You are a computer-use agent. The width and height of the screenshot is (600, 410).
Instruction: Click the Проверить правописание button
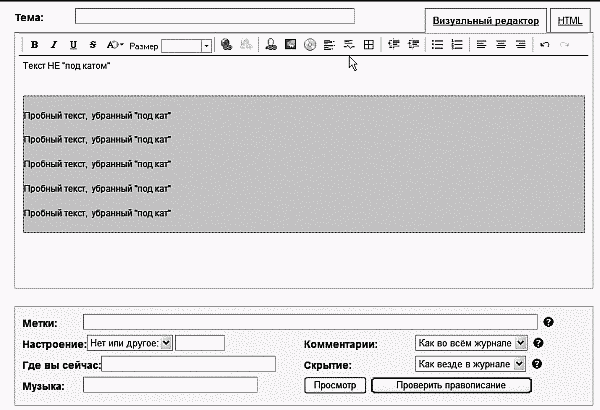pos(451,385)
